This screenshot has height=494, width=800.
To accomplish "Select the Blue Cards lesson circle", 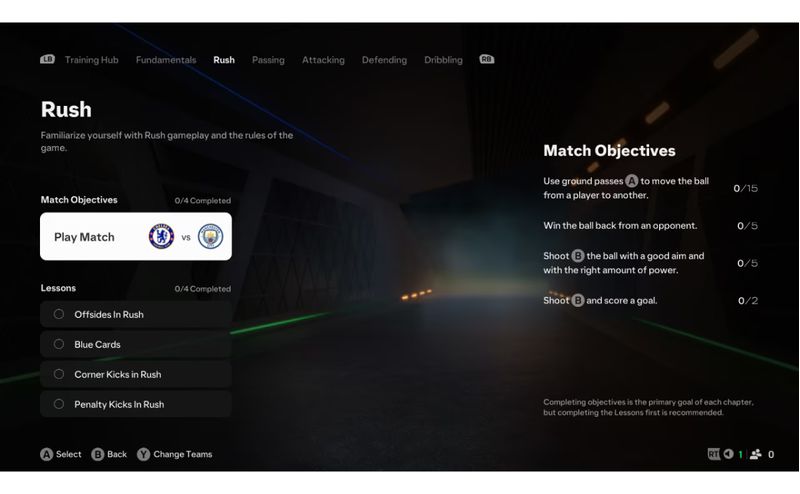I will [x=59, y=344].
